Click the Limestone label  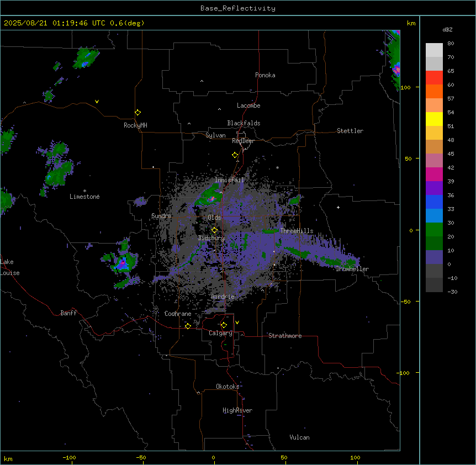tap(84, 197)
